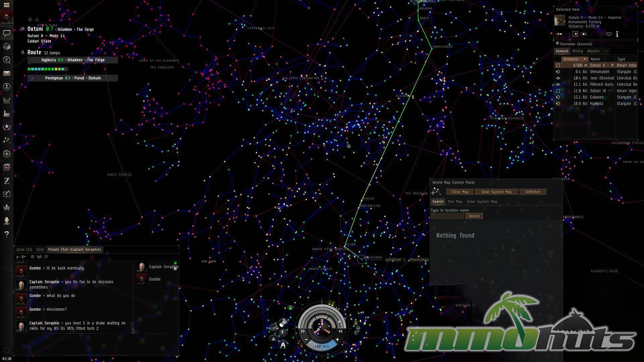
Task: Open the Overview (General) settings menu icon
Action: pyautogui.click(x=557, y=44)
